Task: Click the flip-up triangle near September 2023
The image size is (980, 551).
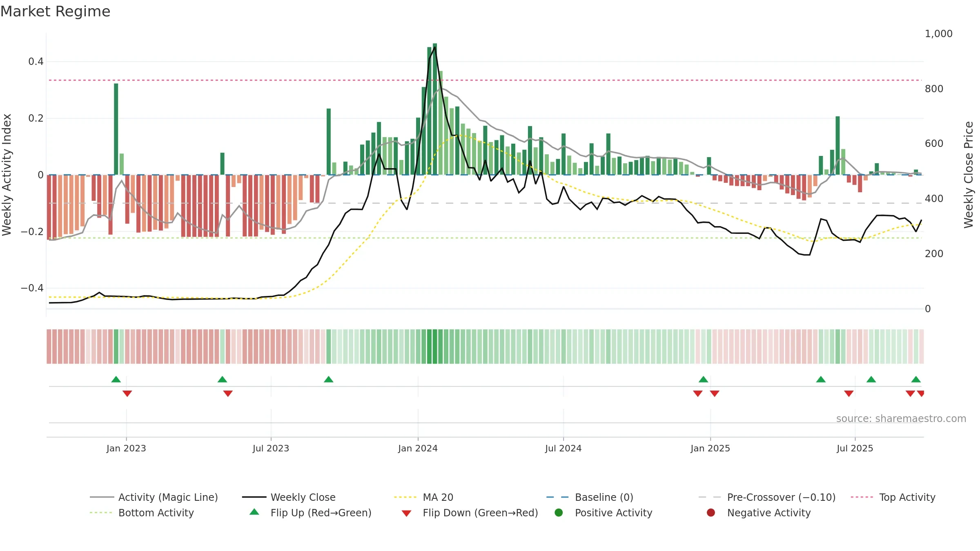Action: tap(328, 379)
